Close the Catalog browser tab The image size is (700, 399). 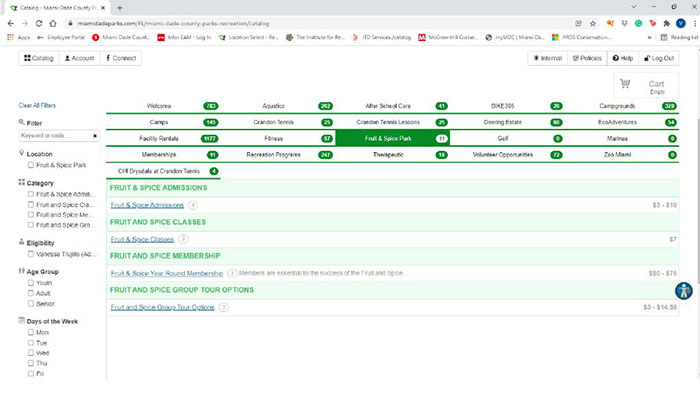(103, 8)
